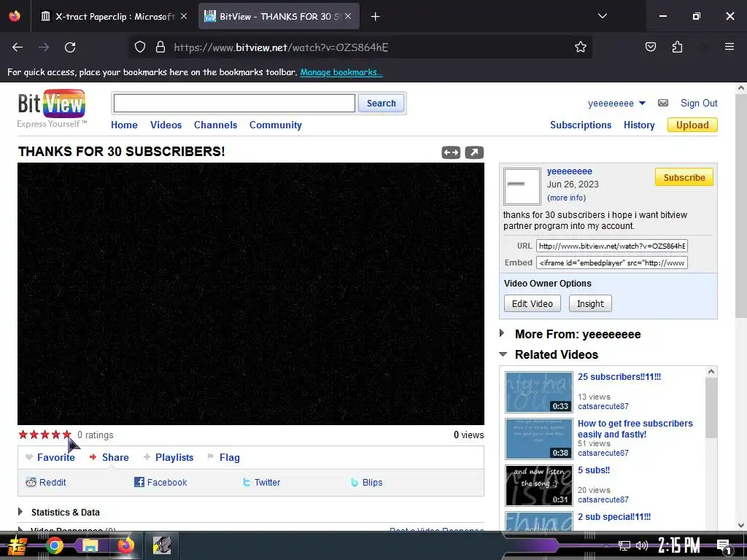Share the video to Reddit
Screen dimensions: 747x560
(46, 483)
